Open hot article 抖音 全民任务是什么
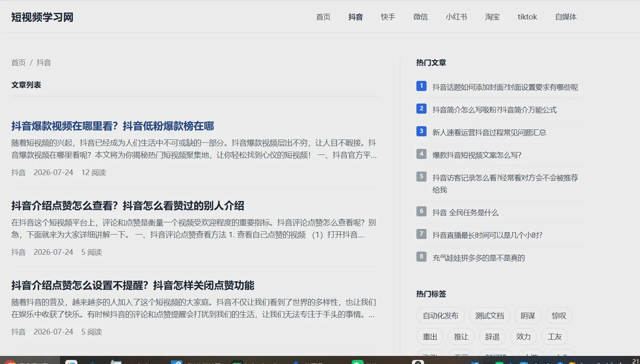Screen dimensions: 640x364 (x=466, y=213)
